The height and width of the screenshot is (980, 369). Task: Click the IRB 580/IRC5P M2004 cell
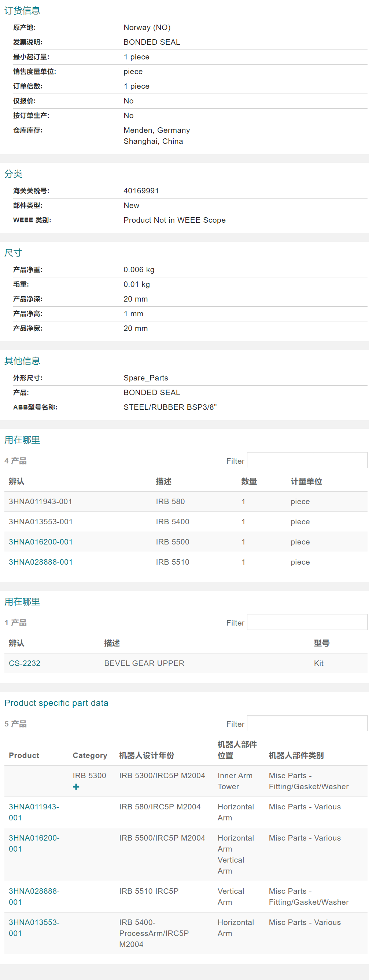(x=160, y=806)
